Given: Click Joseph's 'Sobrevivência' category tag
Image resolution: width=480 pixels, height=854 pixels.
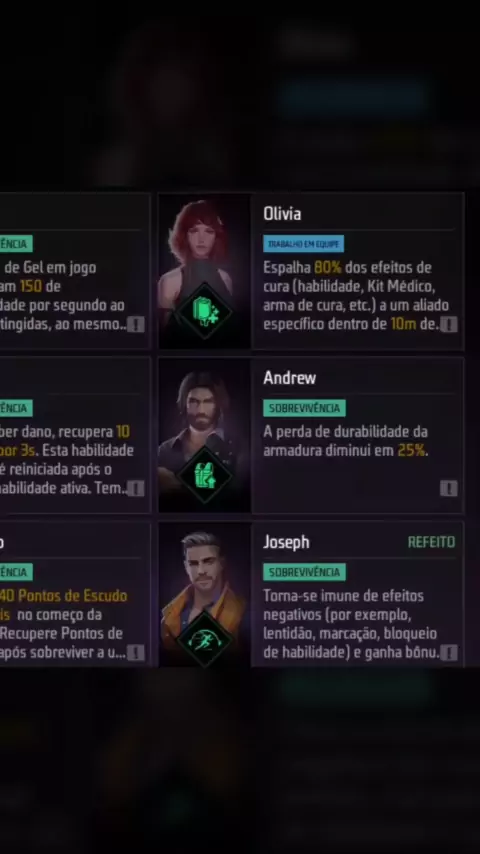Looking at the screenshot, I should (304, 572).
